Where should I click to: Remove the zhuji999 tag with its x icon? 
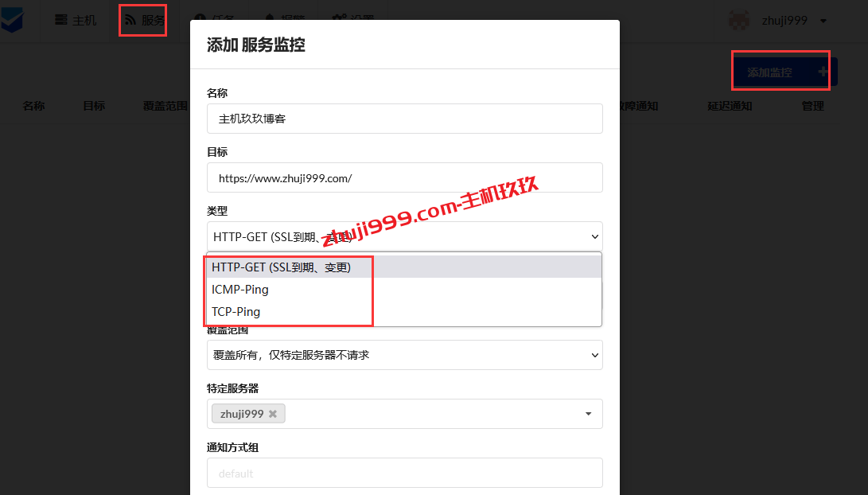click(273, 414)
